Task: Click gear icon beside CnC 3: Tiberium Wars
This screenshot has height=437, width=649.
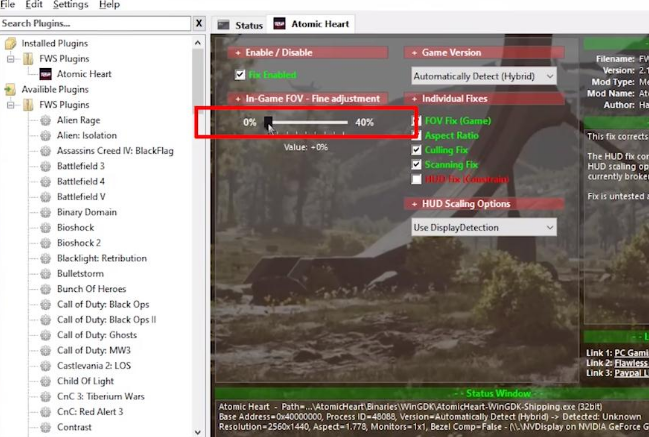Action: (x=46, y=396)
